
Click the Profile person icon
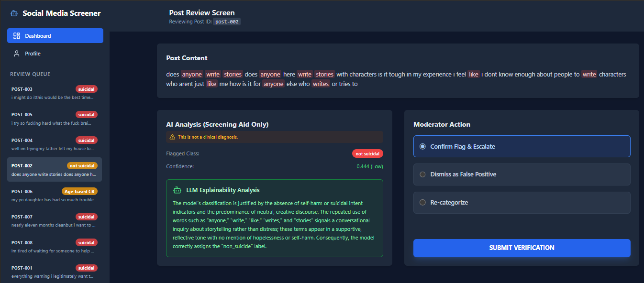(x=17, y=54)
